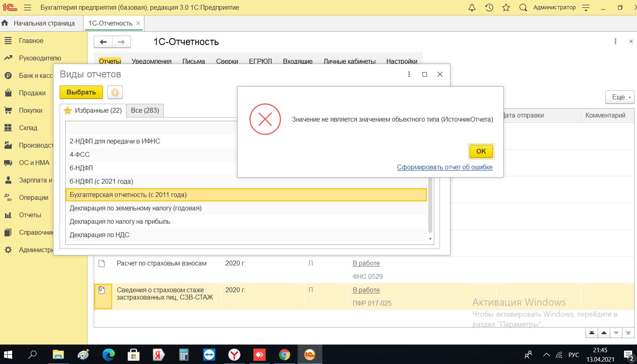The width and height of the screenshot is (637, 364).
Task: Close the 1С-Отчетность tab
Action: tap(138, 23)
